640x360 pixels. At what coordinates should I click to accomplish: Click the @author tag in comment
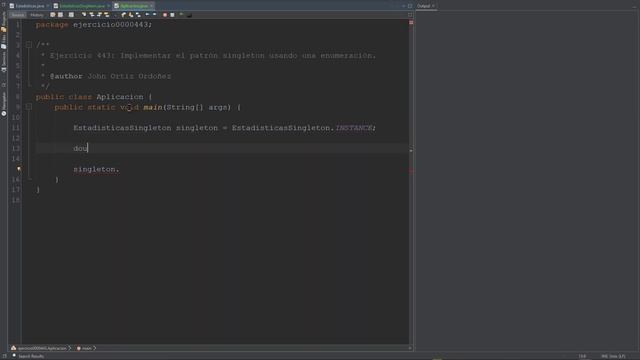[x=66, y=76]
